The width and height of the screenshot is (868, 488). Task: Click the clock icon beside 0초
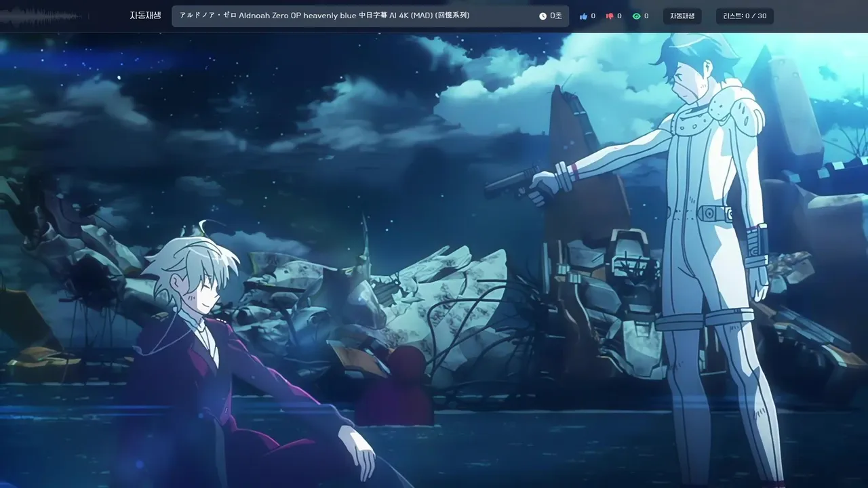[x=542, y=16]
